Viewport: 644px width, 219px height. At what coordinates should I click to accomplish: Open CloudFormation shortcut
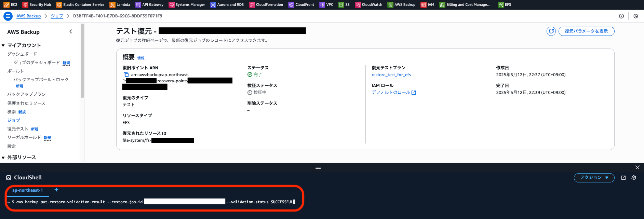266,4
